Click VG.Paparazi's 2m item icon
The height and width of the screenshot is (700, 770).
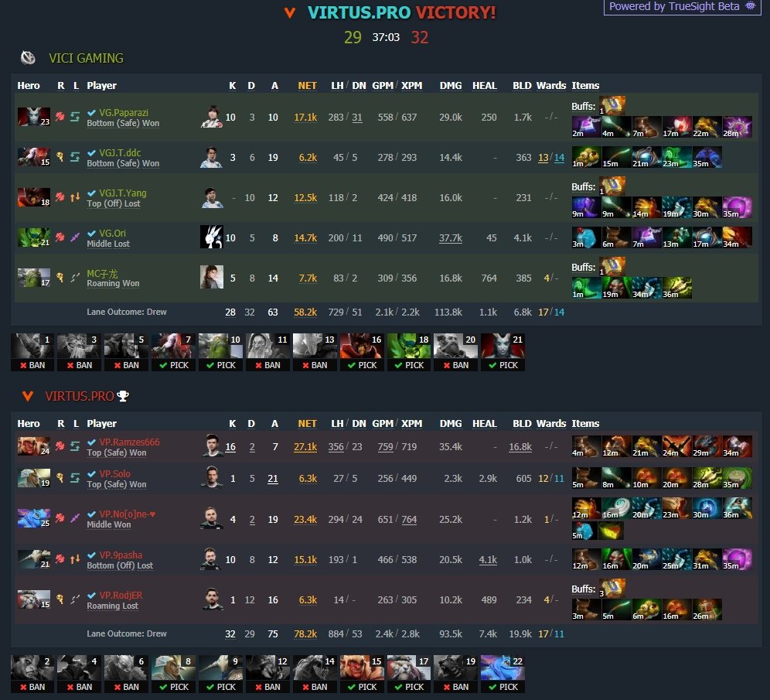tap(586, 127)
